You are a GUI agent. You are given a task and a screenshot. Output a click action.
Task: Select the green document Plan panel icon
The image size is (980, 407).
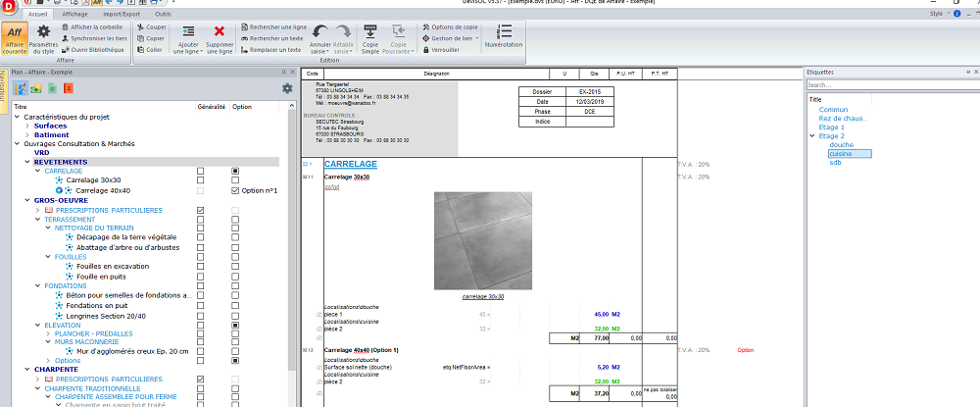click(53, 88)
